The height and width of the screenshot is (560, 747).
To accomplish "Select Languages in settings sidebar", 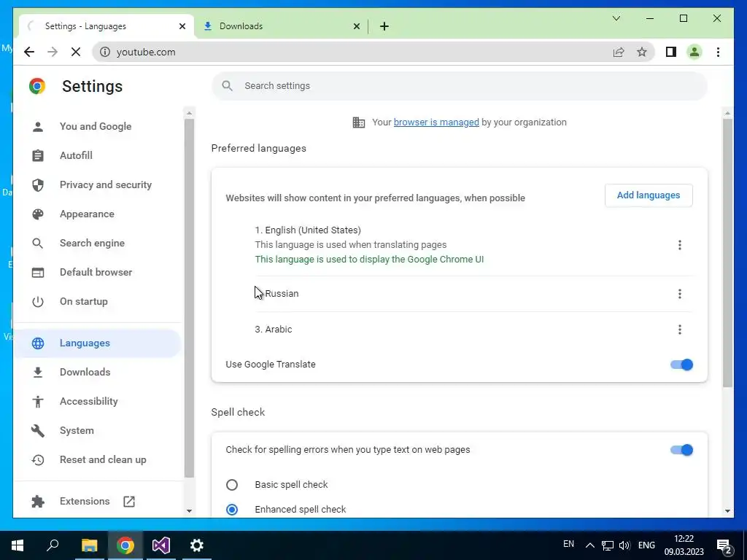I will tap(98, 343).
